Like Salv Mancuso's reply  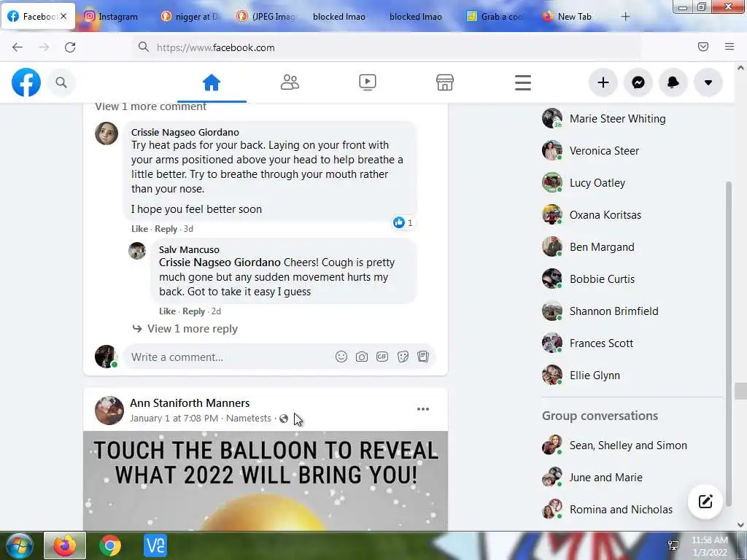[167, 311]
